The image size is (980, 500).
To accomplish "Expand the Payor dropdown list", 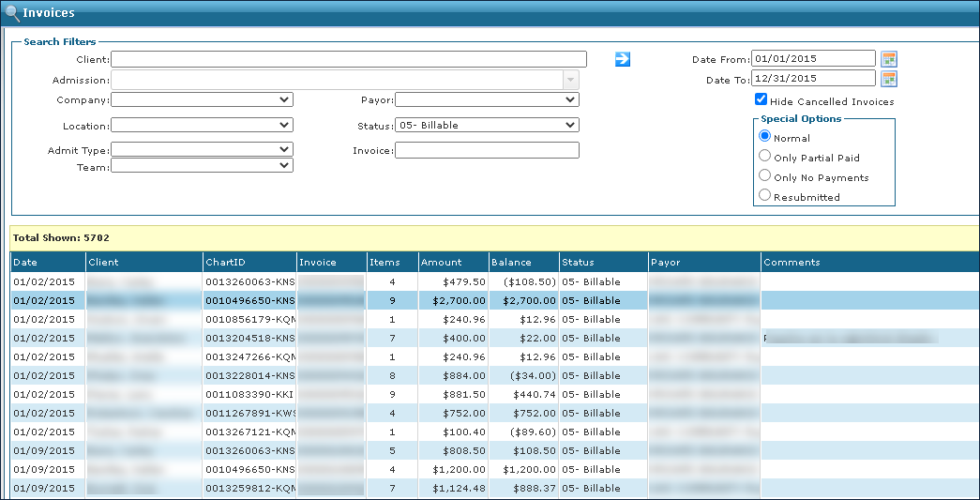I will point(486,99).
